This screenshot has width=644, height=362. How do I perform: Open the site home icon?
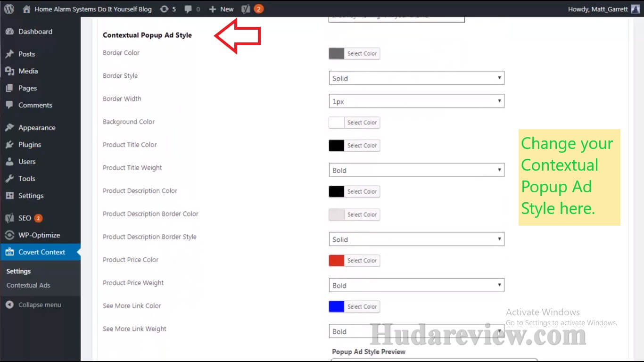pos(27,9)
